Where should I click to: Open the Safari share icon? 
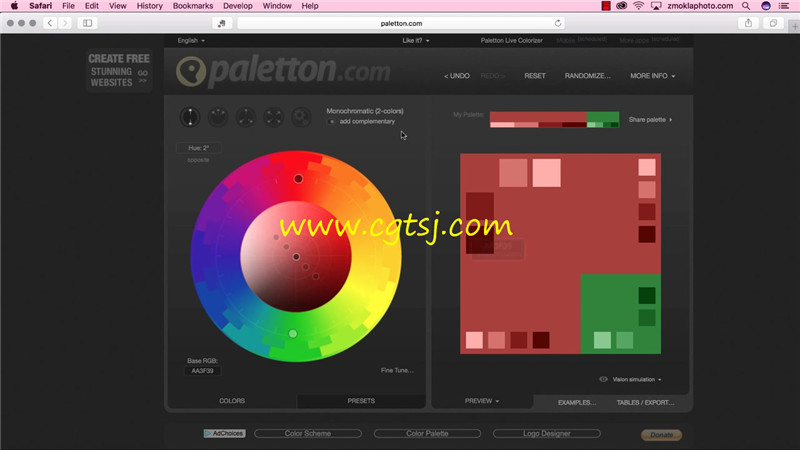tap(748, 23)
